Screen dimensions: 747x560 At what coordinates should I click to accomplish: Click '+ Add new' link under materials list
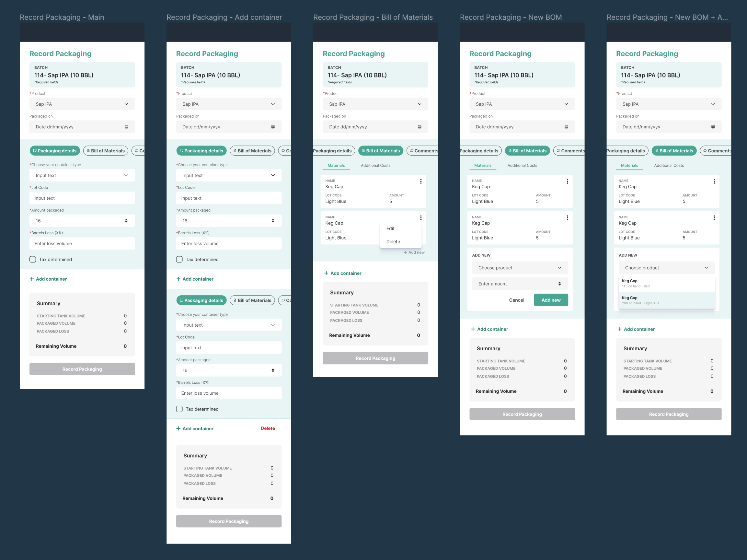[414, 252]
